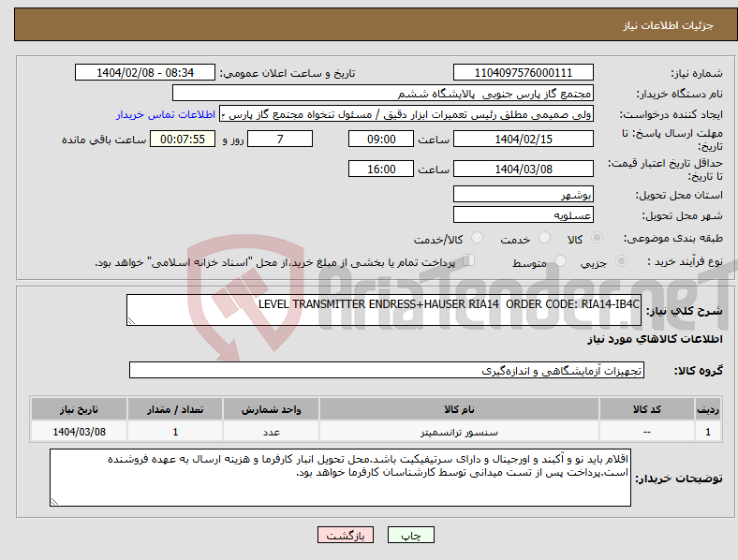Click the delivery province field بوشهر
Image resolution: width=738 pixels, height=560 pixels.
click(x=523, y=194)
